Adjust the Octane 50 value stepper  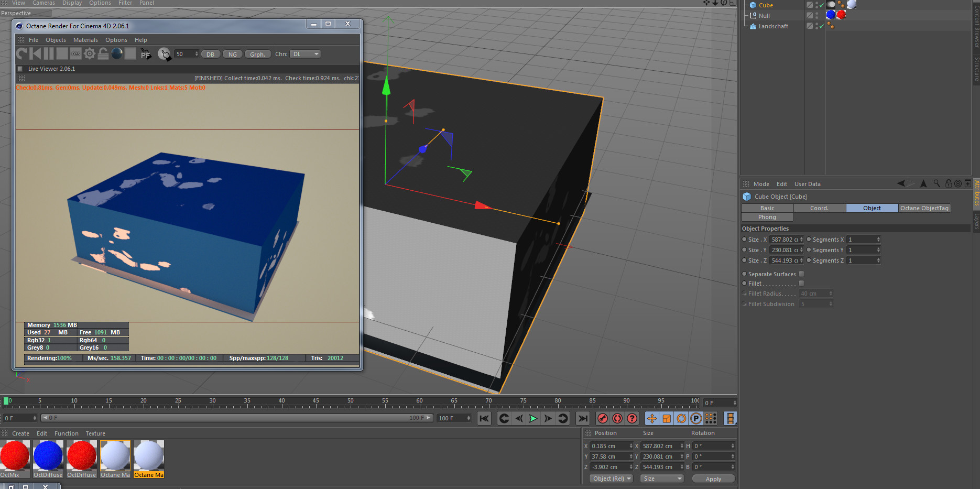pos(197,54)
